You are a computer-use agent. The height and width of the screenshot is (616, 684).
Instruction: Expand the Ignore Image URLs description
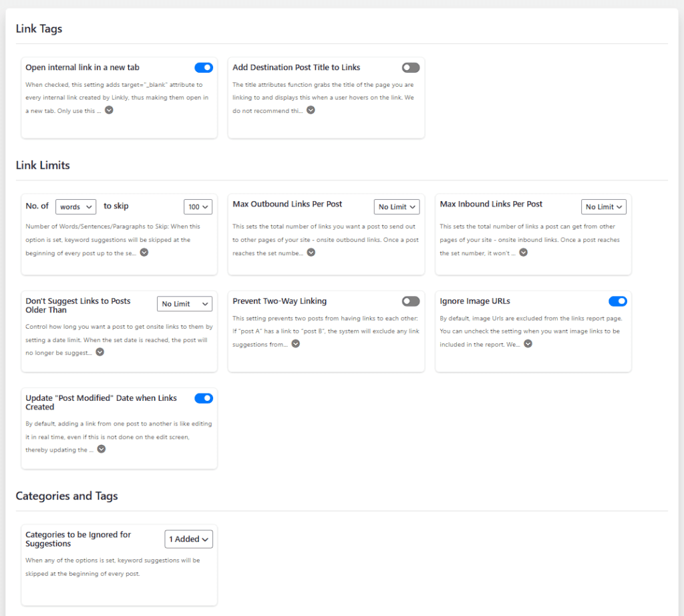tap(528, 343)
